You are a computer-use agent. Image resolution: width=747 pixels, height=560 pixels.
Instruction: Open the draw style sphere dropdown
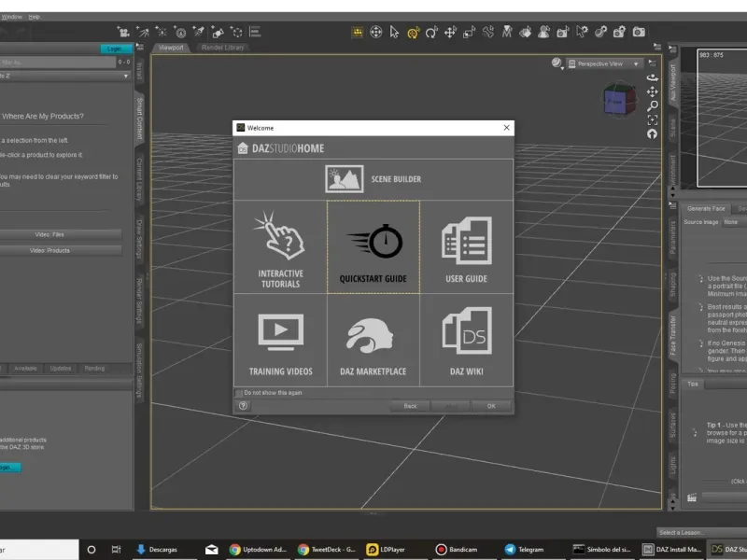click(557, 63)
